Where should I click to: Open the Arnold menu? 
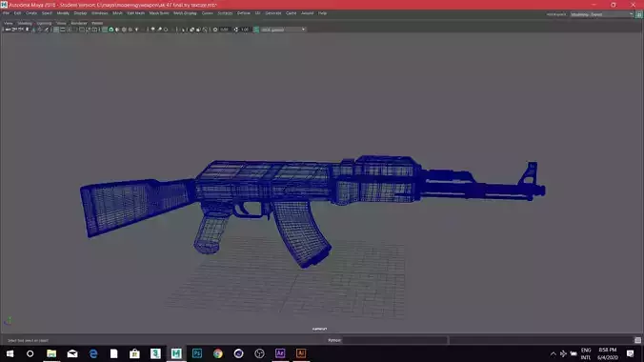307,13
